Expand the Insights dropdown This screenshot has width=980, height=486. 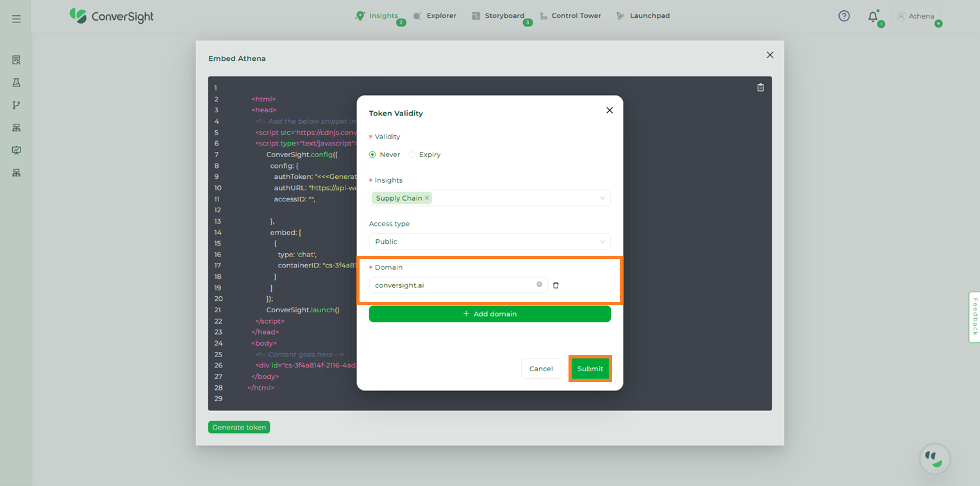coord(601,198)
